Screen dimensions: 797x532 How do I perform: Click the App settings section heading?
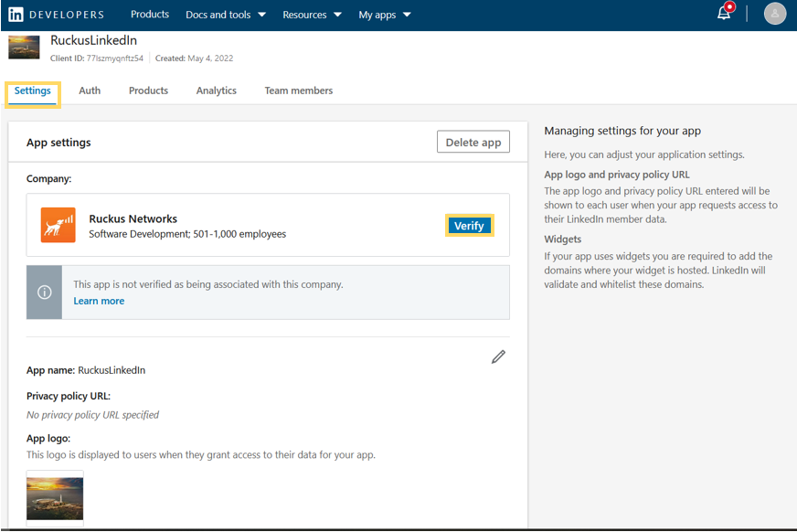(x=58, y=143)
